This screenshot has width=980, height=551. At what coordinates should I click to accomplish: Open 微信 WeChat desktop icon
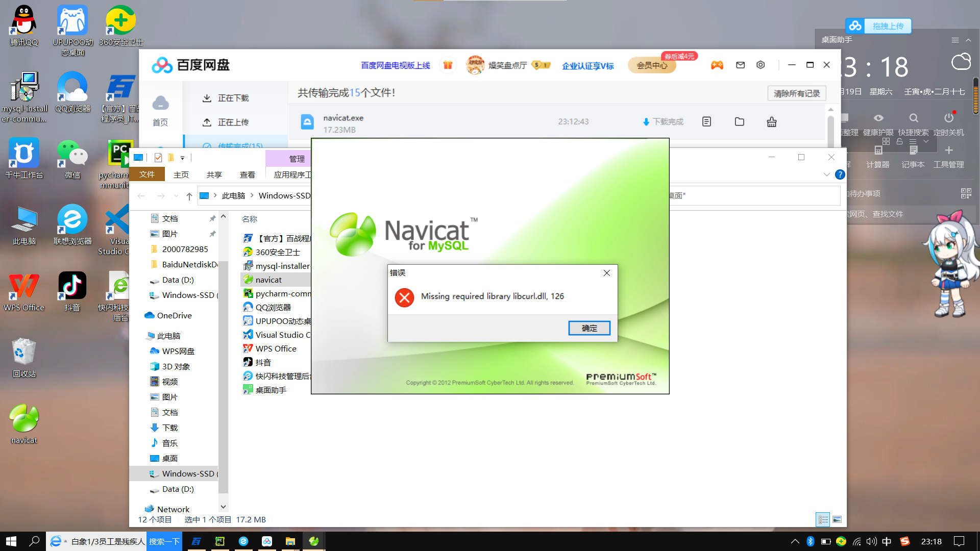(x=72, y=158)
